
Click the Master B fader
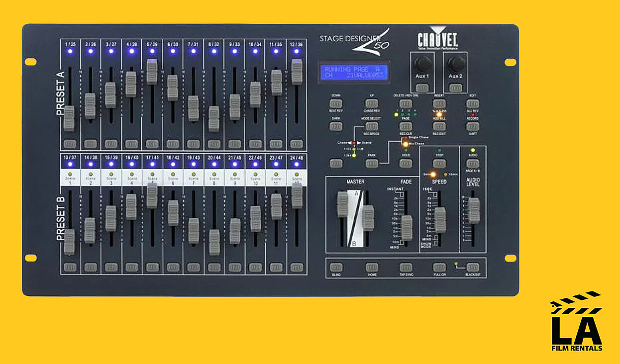coord(368,218)
